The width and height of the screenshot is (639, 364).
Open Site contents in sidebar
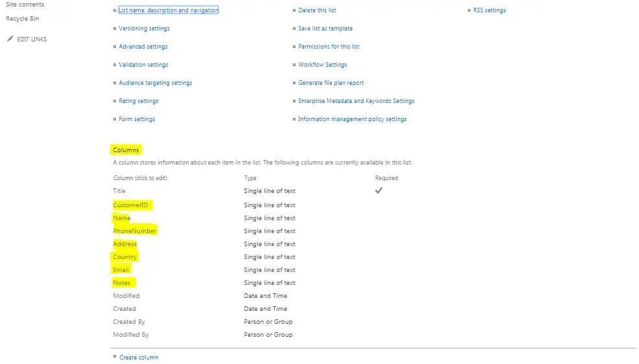tap(25, 5)
